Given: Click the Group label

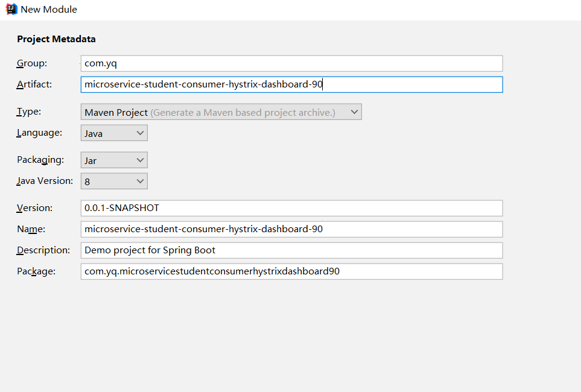Looking at the screenshot, I should pyautogui.click(x=32, y=63).
